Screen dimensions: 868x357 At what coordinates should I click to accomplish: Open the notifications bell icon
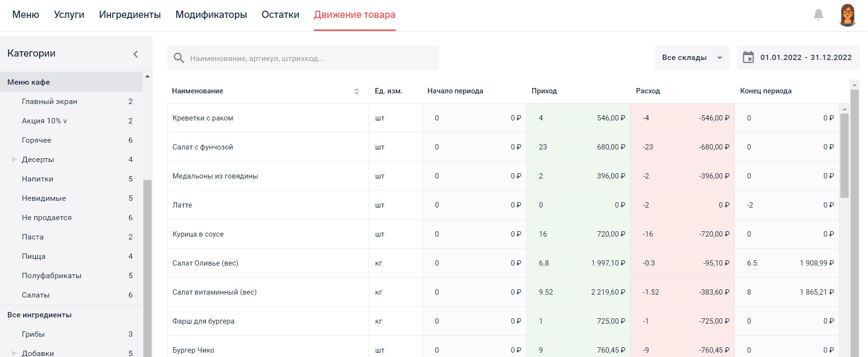819,15
